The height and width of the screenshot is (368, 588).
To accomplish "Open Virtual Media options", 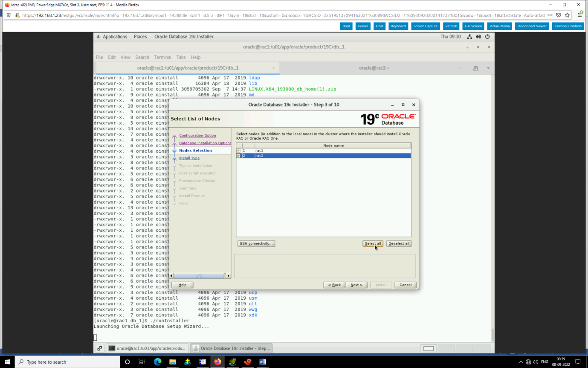I will pos(499,26).
